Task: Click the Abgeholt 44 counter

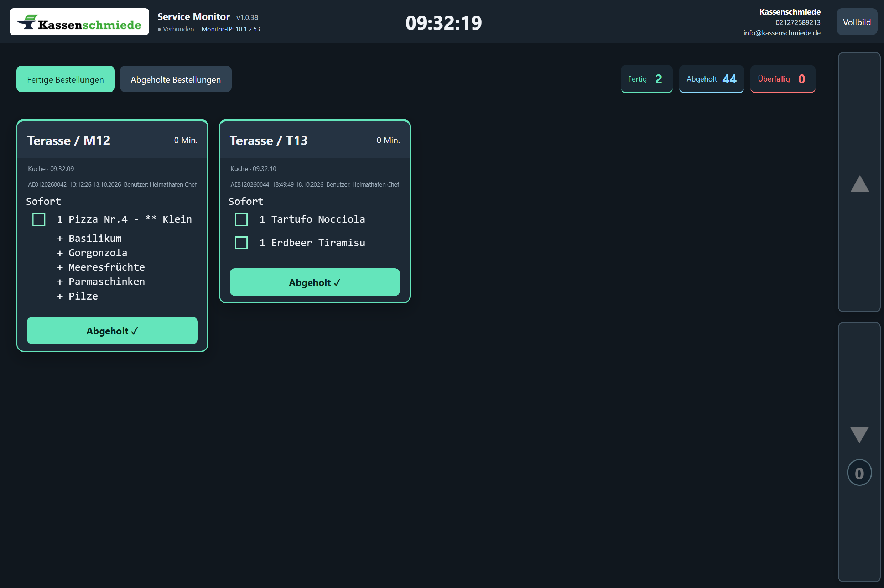Action: tap(712, 79)
